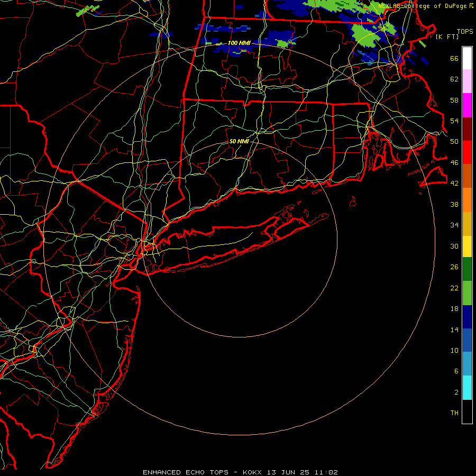Click the bright red legend swatch

pyautogui.click(x=467, y=152)
